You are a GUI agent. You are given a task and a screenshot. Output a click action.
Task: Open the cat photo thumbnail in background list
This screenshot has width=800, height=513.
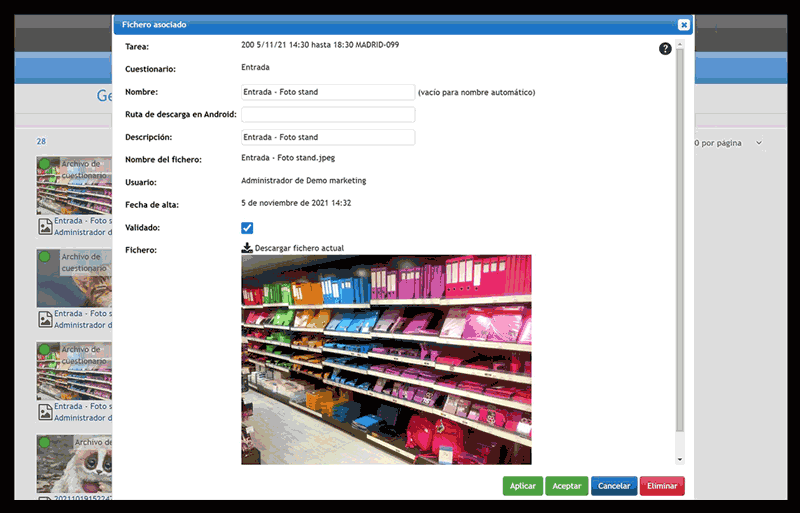pos(74,278)
